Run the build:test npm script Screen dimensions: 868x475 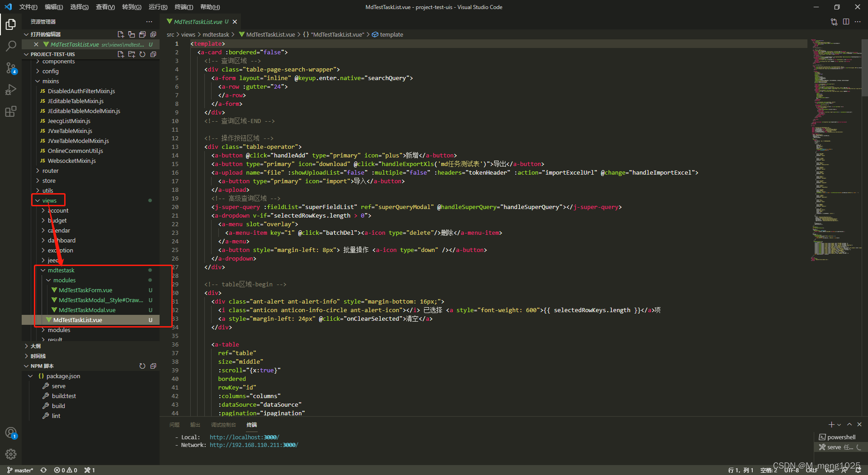pos(64,396)
